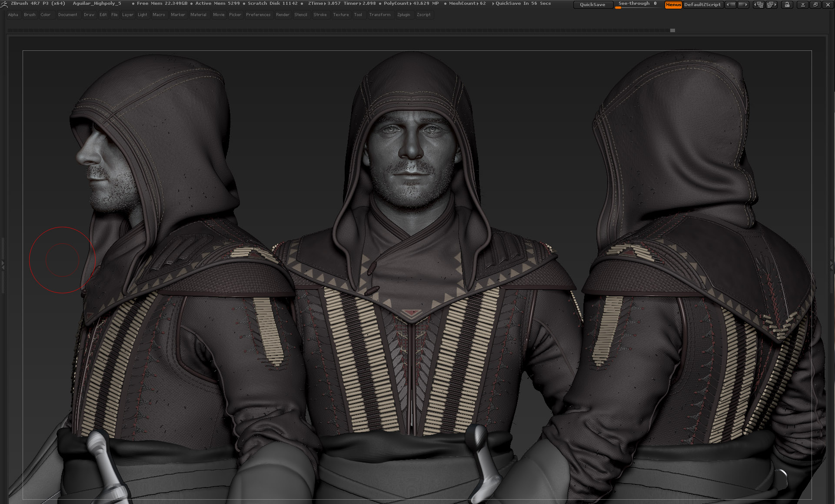Click the 'Active Mem 5299' status text
Image resolution: width=835 pixels, height=504 pixels.
click(217, 3)
